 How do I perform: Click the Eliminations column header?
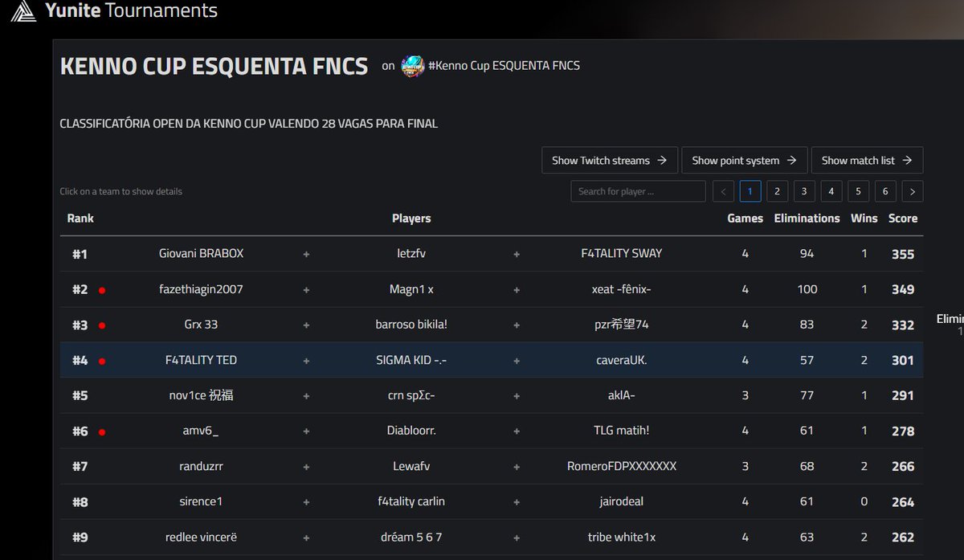tap(807, 218)
